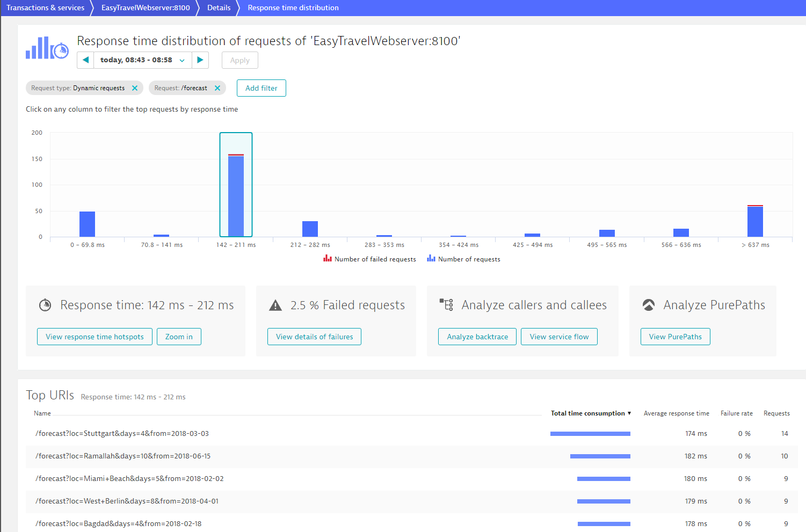The height and width of the screenshot is (532, 806).
Task: Click the next timeframe arrow button
Action: pos(200,60)
